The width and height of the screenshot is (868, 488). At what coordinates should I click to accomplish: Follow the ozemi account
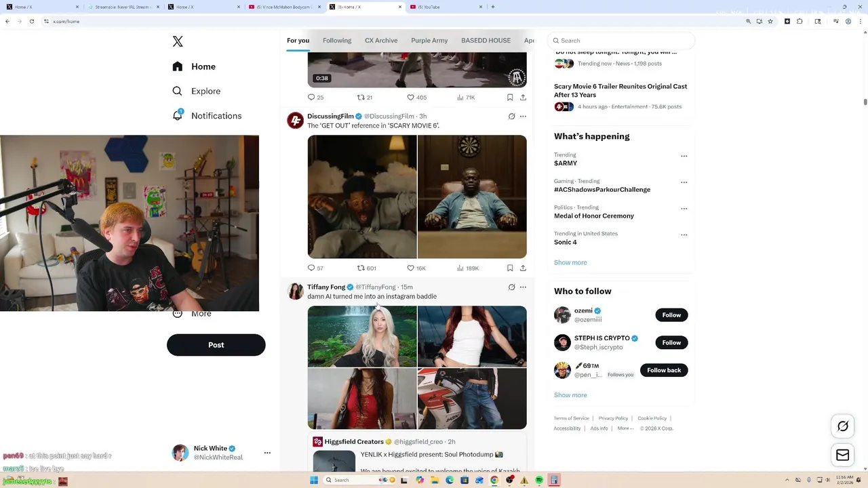(671, 315)
